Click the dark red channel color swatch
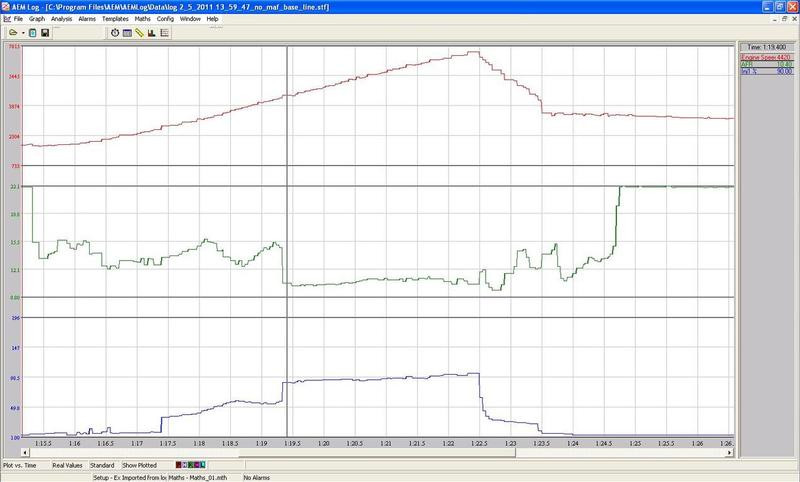 pyautogui.click(x=179, y=465)
